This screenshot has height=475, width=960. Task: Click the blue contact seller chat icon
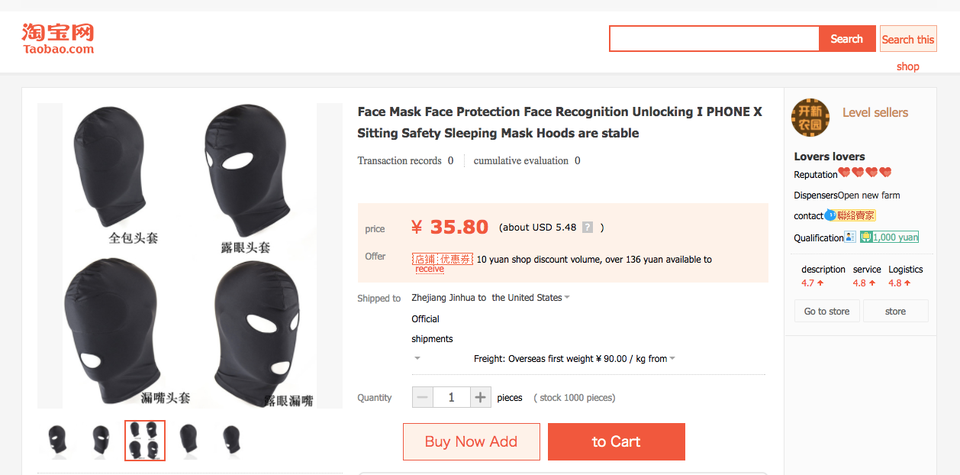830,215
